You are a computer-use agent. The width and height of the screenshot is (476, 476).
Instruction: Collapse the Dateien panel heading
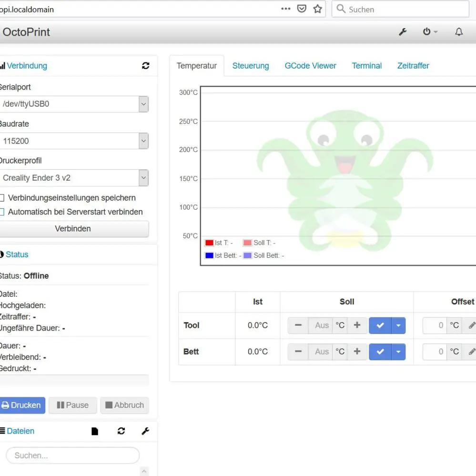[x=20, y=431]
